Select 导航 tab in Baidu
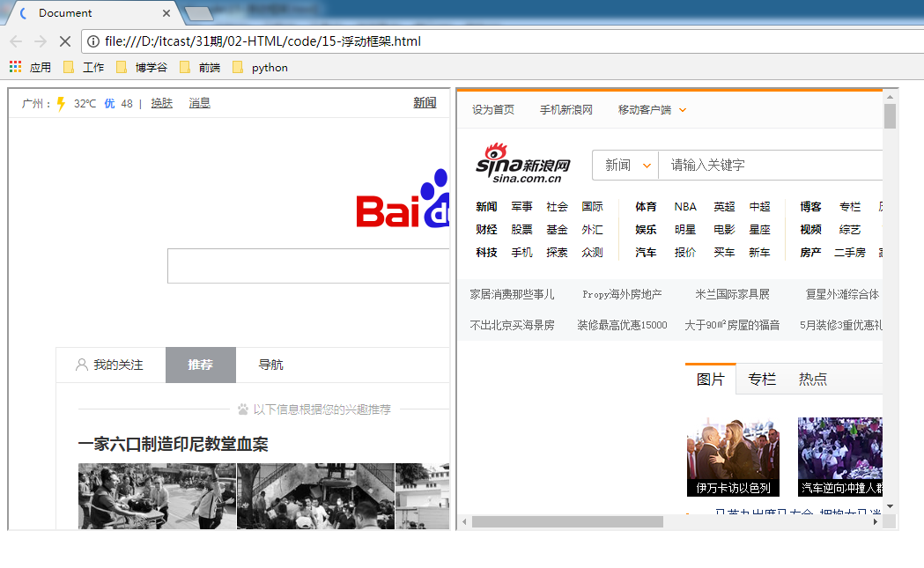Screen dimensions: 924x568 click(x=270, y=365)
